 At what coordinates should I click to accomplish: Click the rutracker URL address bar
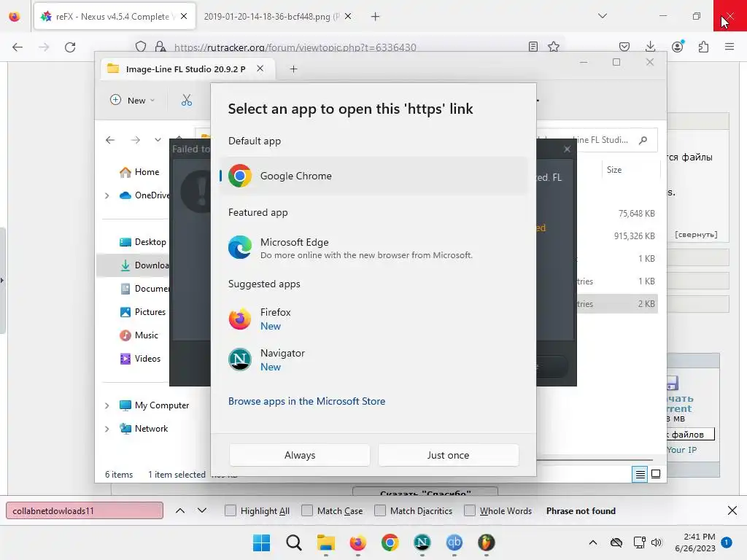(x=295, y=47)
